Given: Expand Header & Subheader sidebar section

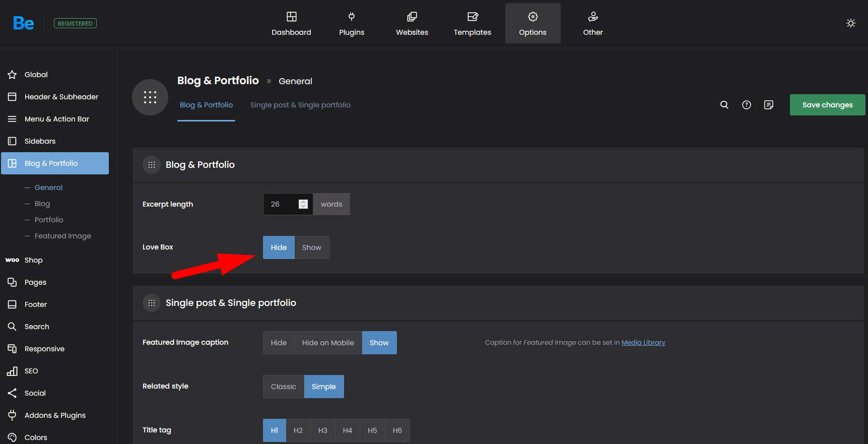Looking at the screenshot, I should 61,97.
